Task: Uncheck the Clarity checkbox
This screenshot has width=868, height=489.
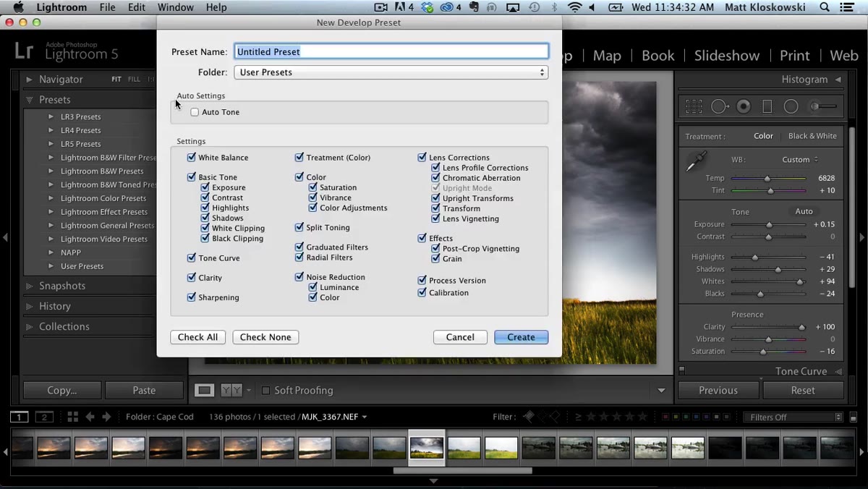Action: click(192, 277)
